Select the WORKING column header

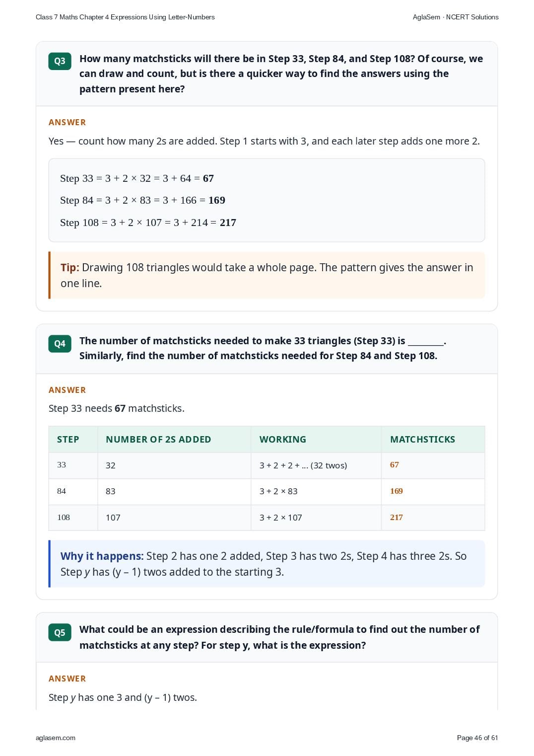coord(283,440)
